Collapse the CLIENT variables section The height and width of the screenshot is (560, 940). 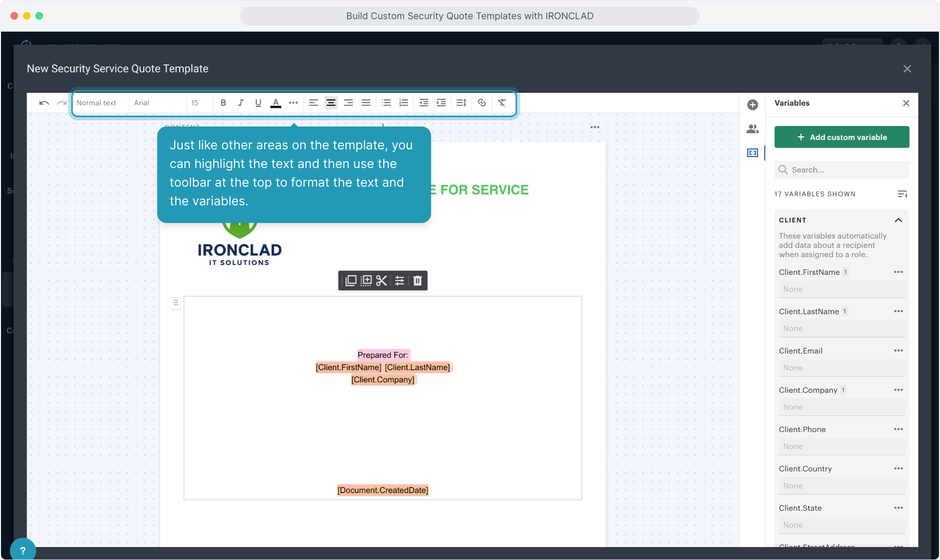pos(898,220)
